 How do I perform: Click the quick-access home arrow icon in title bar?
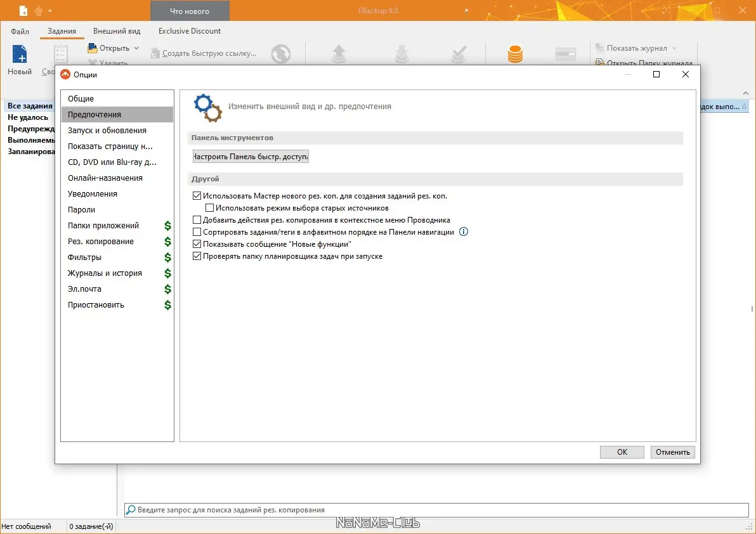(x=39, y=10)
